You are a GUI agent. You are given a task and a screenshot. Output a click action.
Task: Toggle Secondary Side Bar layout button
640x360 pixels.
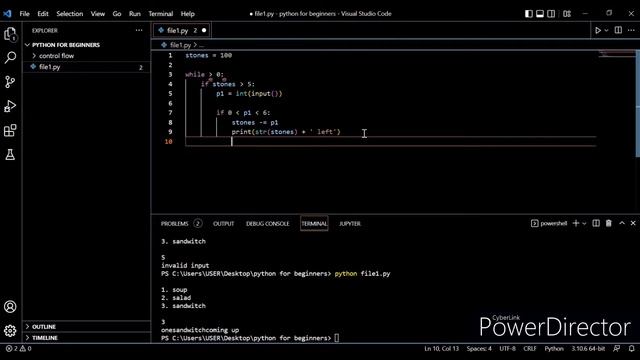coord(551,14)
